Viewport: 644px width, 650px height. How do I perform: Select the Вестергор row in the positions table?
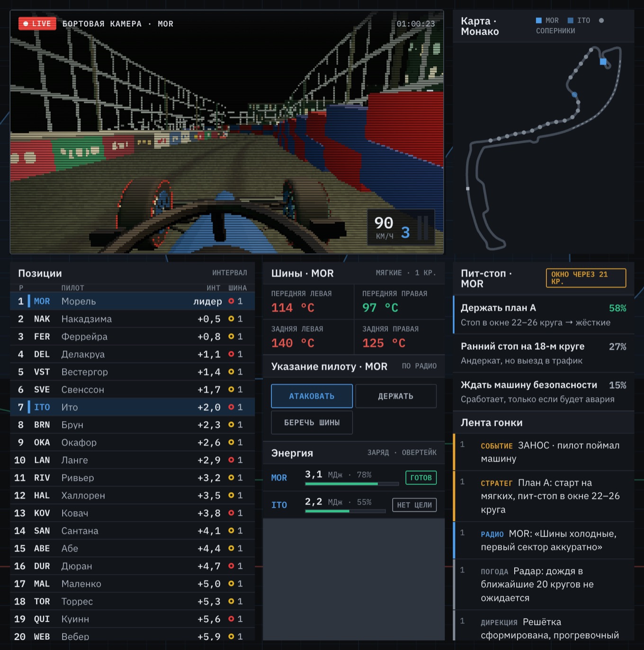pyautogui.click(x=133, y=372)
